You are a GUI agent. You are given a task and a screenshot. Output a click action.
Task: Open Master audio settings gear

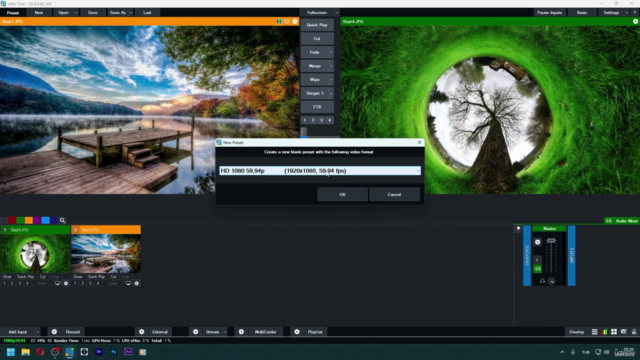tap(538, 242)
